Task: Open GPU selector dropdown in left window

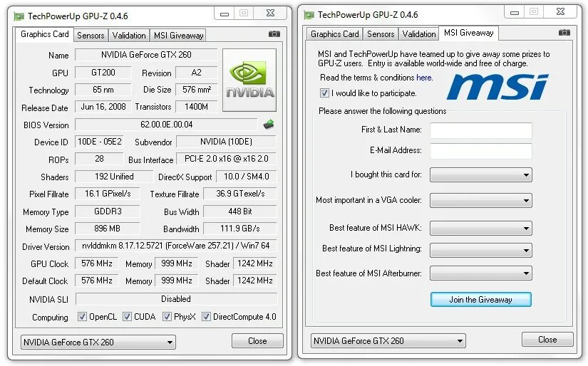Action: (x=98, y=342)
